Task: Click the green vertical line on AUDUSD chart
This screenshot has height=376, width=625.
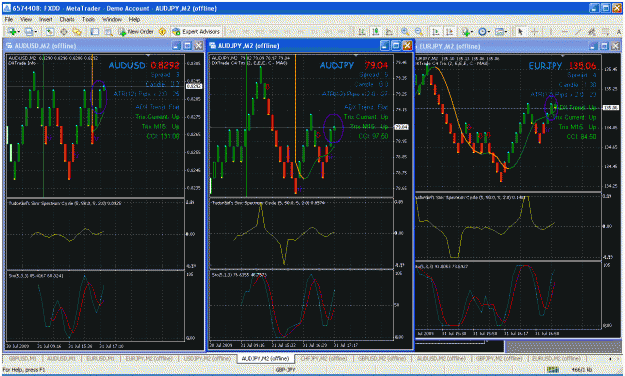Action: coord(43,126)
